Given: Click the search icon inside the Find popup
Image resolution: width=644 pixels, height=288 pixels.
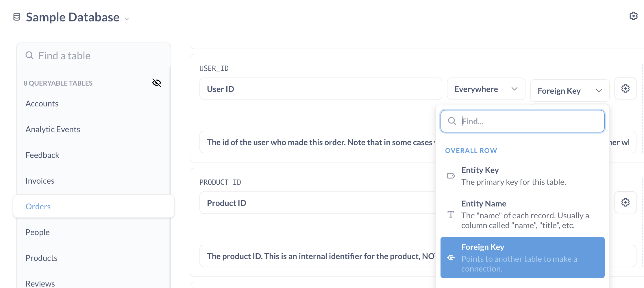Looking at the screenshot, I should coord(452,121).
